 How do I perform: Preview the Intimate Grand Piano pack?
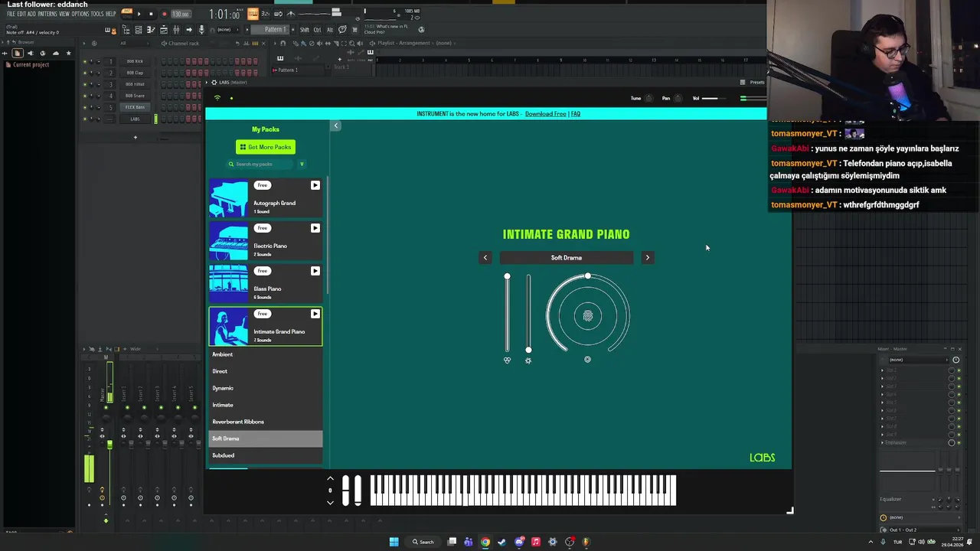click(x=315, y=314)
